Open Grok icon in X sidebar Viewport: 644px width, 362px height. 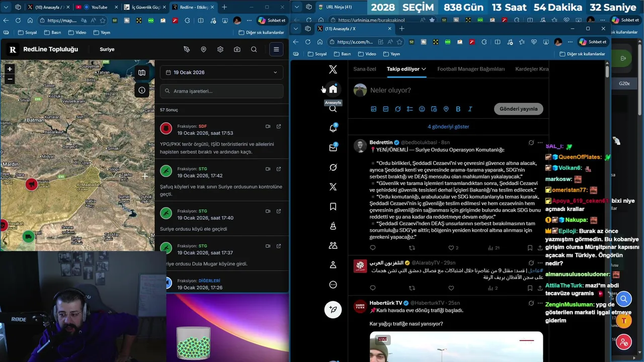tap(333, 167)
